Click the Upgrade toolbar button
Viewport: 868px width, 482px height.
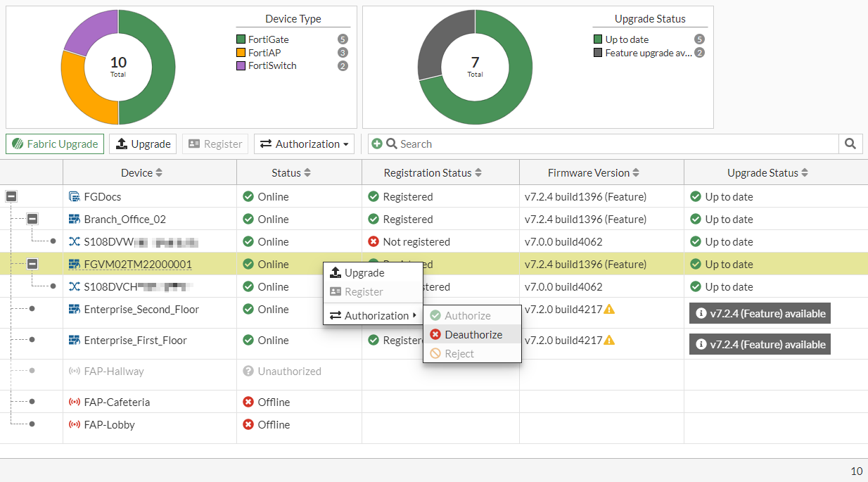[143, 144]
